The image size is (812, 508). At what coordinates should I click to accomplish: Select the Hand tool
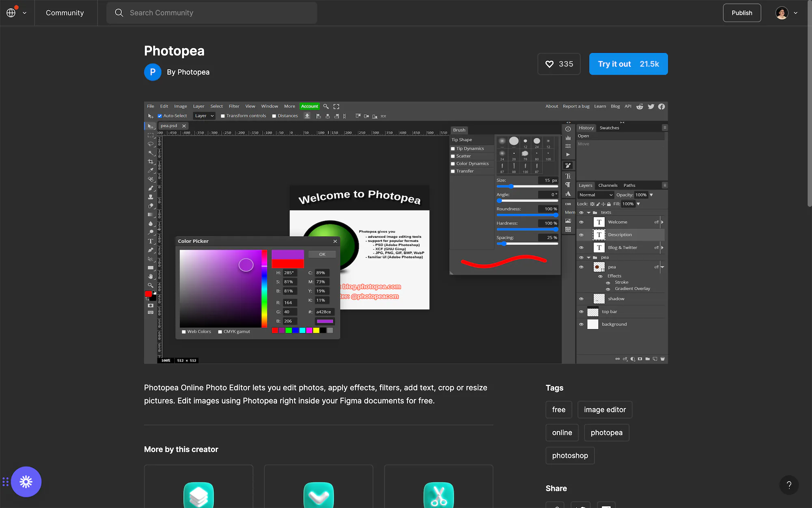[151, 276]
